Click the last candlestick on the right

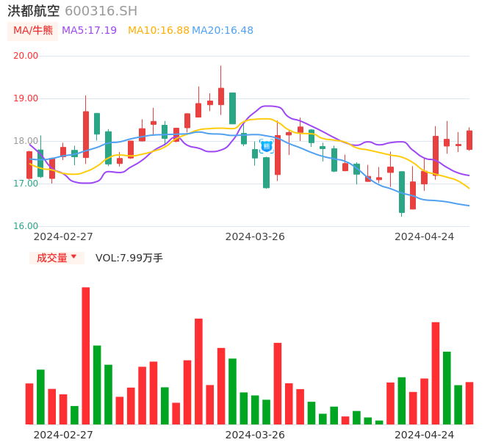pos(469,140)
